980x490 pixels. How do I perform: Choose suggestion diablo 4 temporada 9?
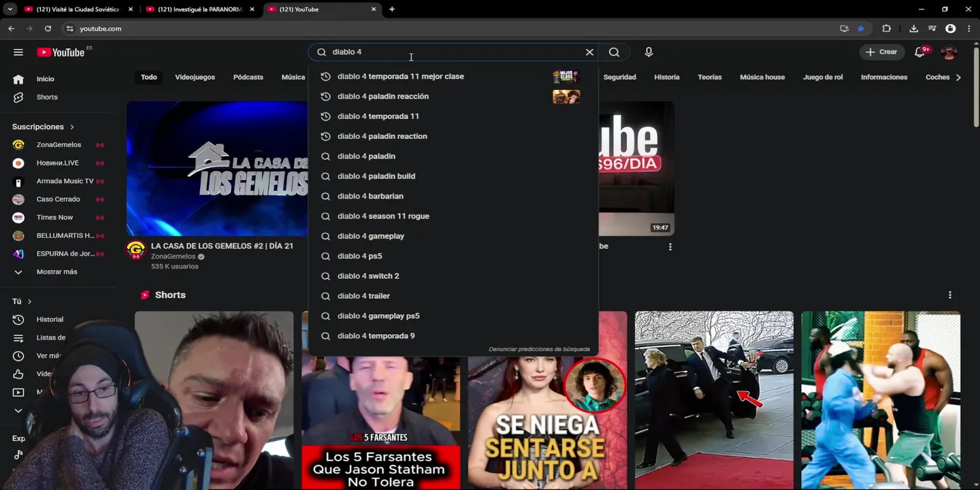(x=453, y=336)
